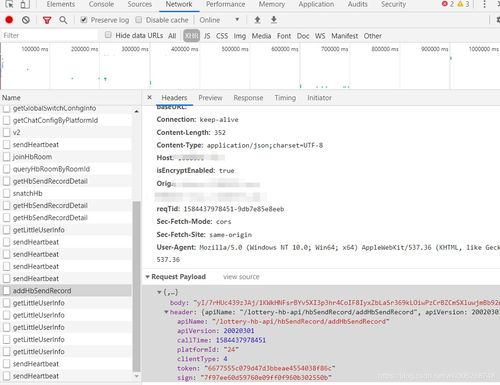Open search with the magnifier icon
The height and width of the screenshot is (385, 500).
63,20
